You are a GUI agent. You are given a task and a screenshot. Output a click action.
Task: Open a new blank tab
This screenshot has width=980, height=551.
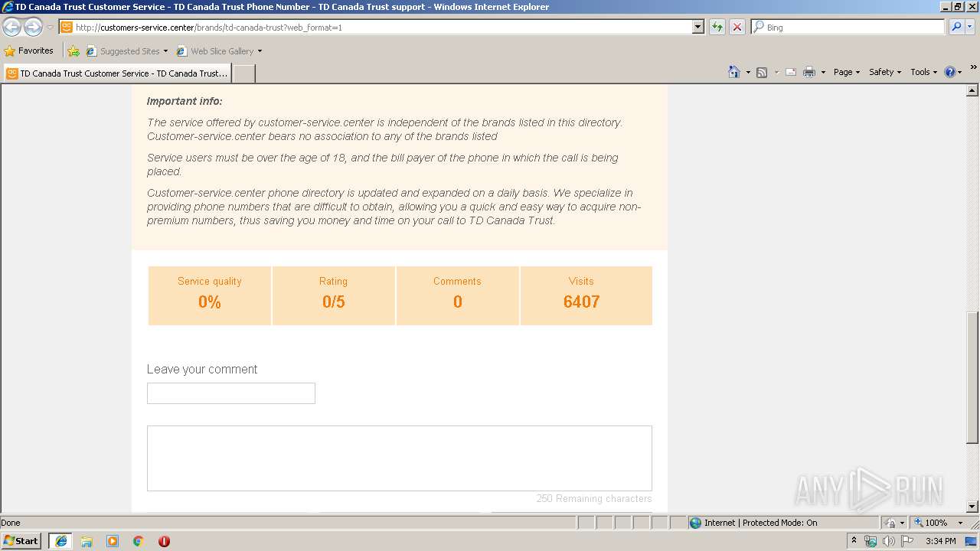[243, 73]
